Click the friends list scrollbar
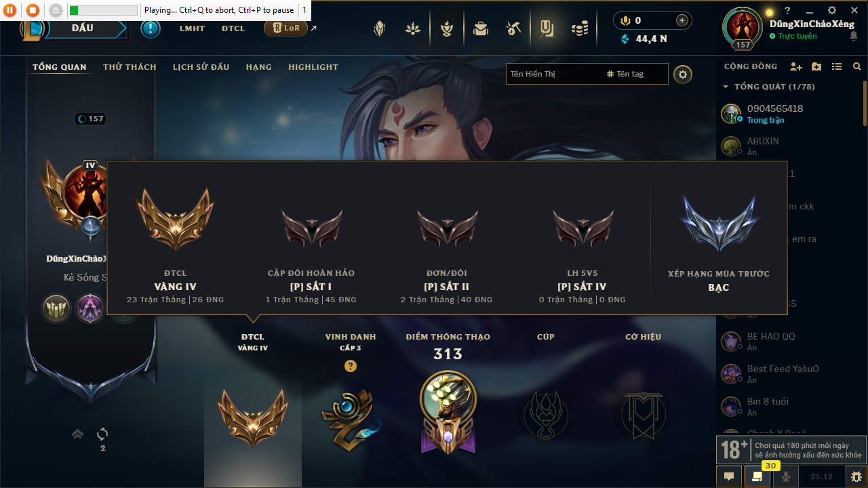868x488 pixels. (865, 103)
